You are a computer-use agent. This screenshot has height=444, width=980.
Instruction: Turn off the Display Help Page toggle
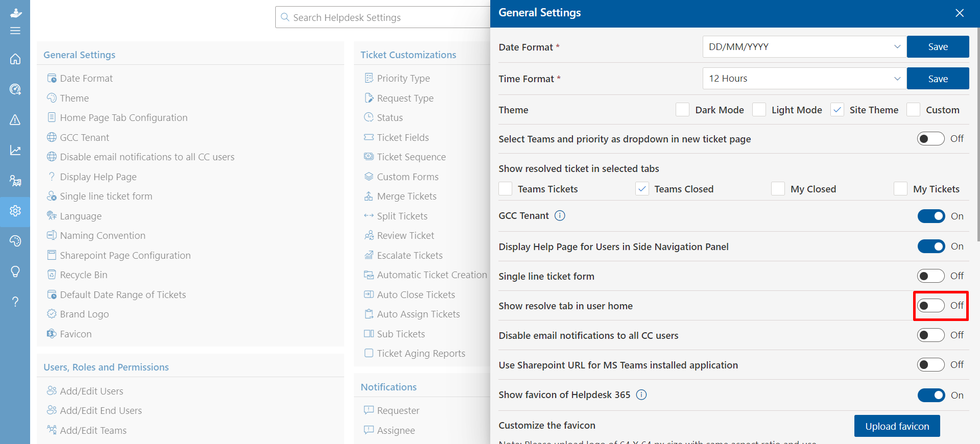point(931,246)
